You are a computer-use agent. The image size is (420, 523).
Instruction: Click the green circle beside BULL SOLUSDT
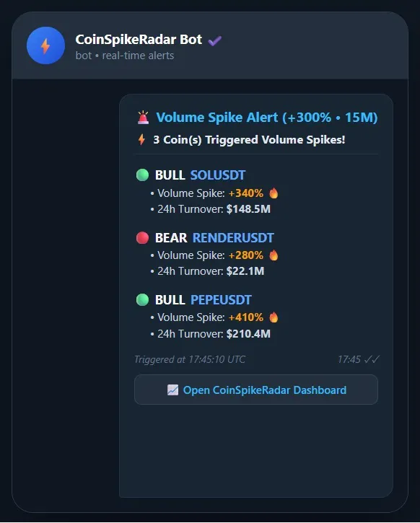coord(142,175)
